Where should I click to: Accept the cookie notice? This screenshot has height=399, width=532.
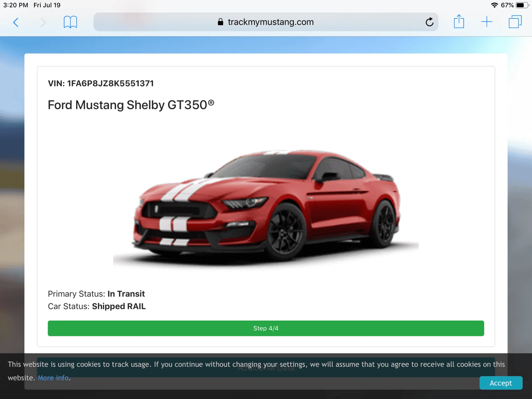point(501,383)
